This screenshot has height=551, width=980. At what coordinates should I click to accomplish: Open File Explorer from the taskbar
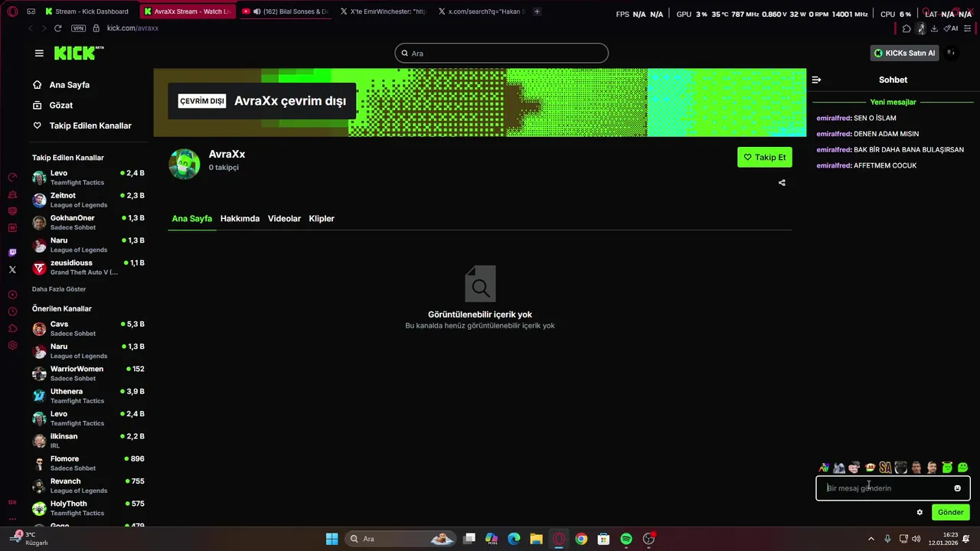(x=536, y=539)
